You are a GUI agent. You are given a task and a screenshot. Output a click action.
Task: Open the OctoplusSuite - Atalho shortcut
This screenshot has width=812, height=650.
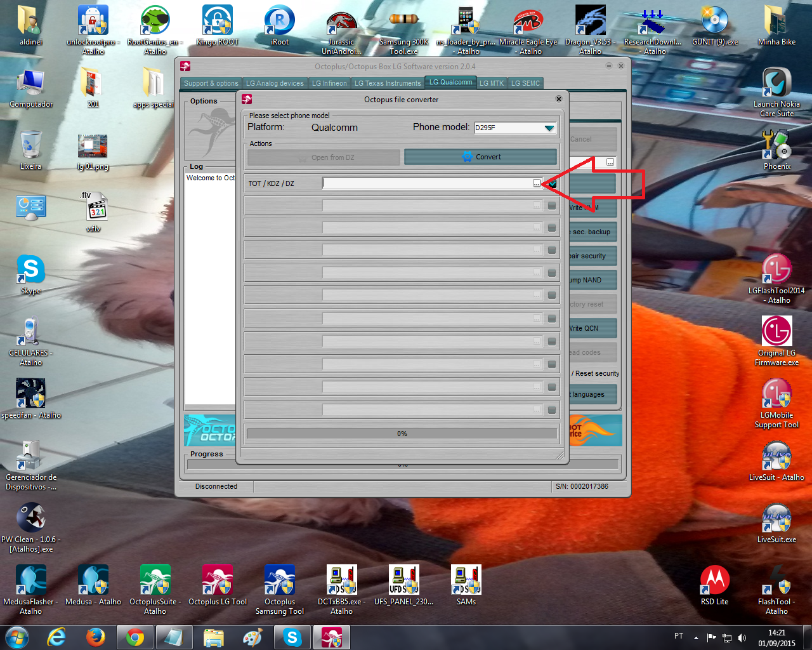tap(155, 590)
